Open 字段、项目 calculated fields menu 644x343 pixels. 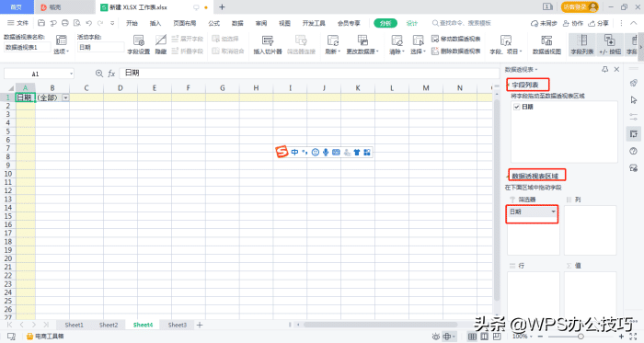click(x=506, y=44)
